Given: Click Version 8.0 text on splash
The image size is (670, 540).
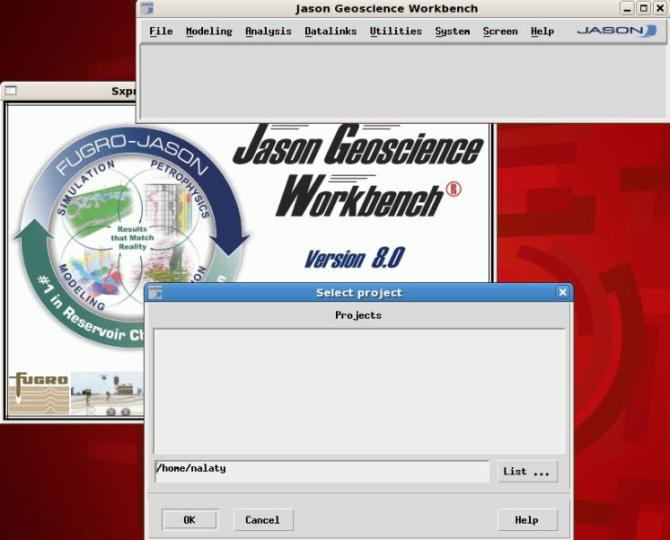Looking at the screenshot, I should [x=354, y=258].
